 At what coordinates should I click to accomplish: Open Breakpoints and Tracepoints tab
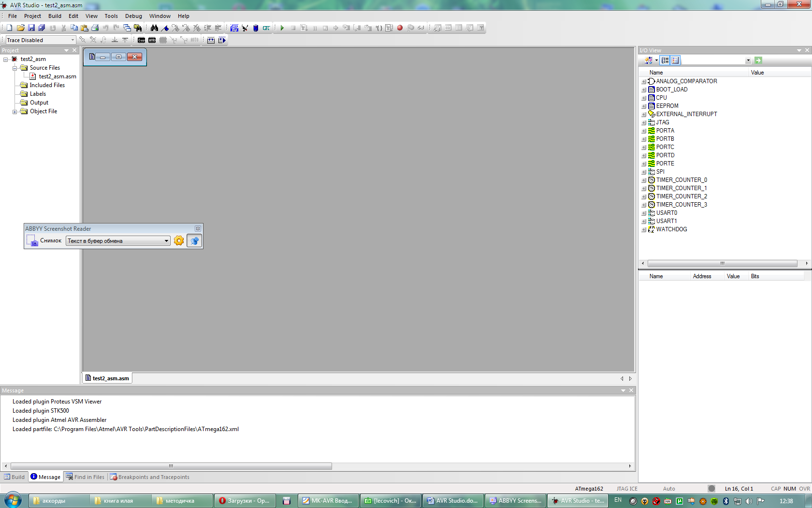coord(150,477)
